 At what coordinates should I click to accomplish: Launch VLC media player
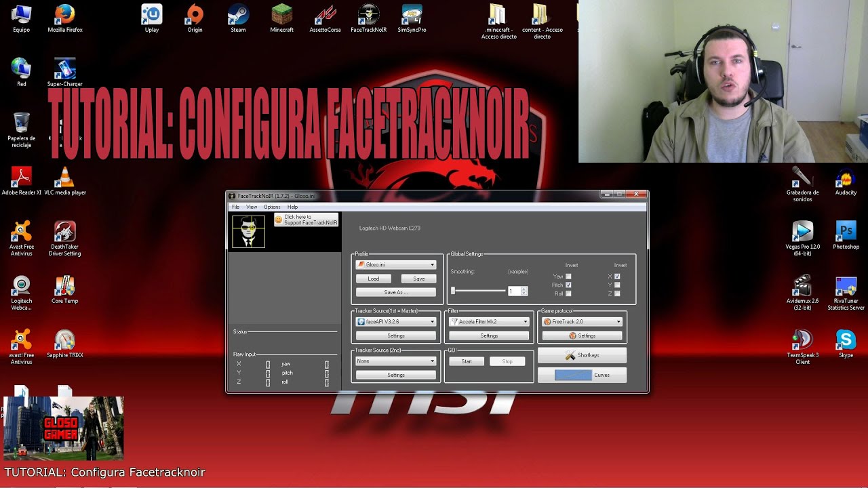[65, 181]
